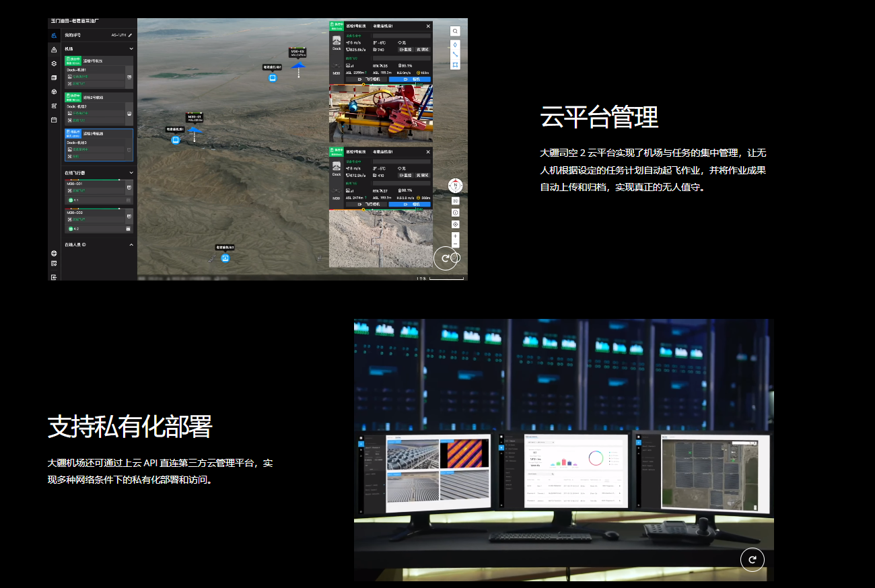Open the calendar icon in left sidebar
This screenshot has height=588, width=875.
coord(54,120)
